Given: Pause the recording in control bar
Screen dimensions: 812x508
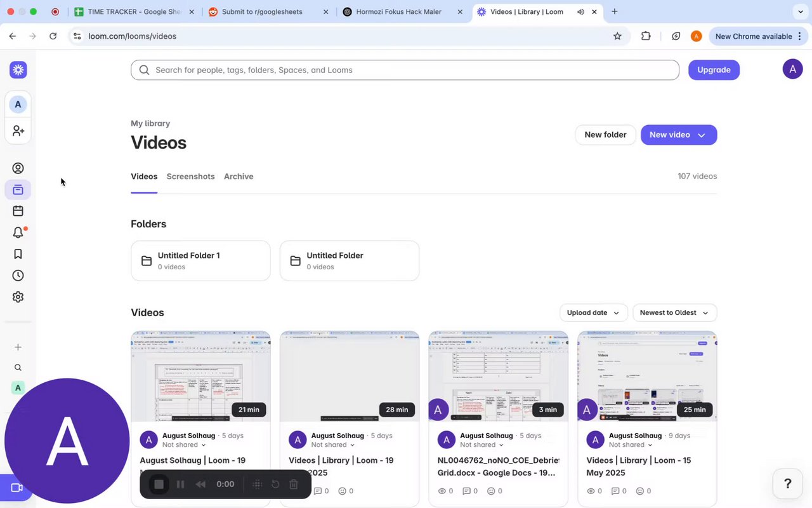Looking at the screenshot, I should click(x=180, y=485).
